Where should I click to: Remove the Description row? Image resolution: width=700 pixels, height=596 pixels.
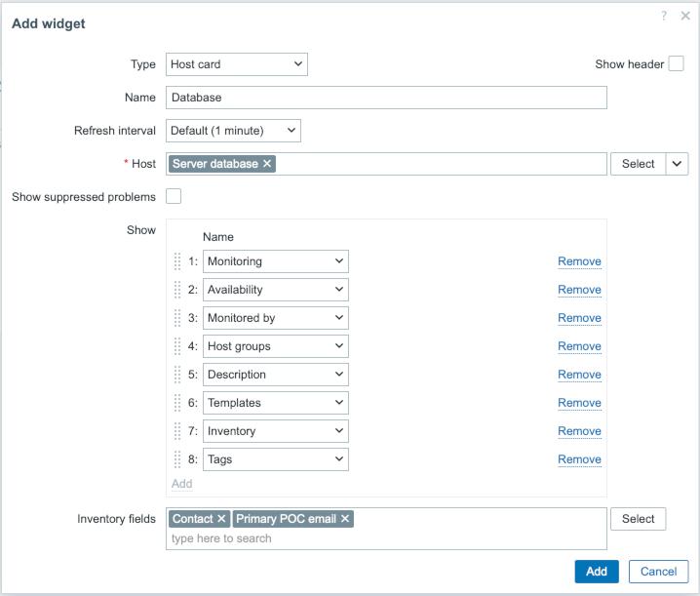click(579, 375)
